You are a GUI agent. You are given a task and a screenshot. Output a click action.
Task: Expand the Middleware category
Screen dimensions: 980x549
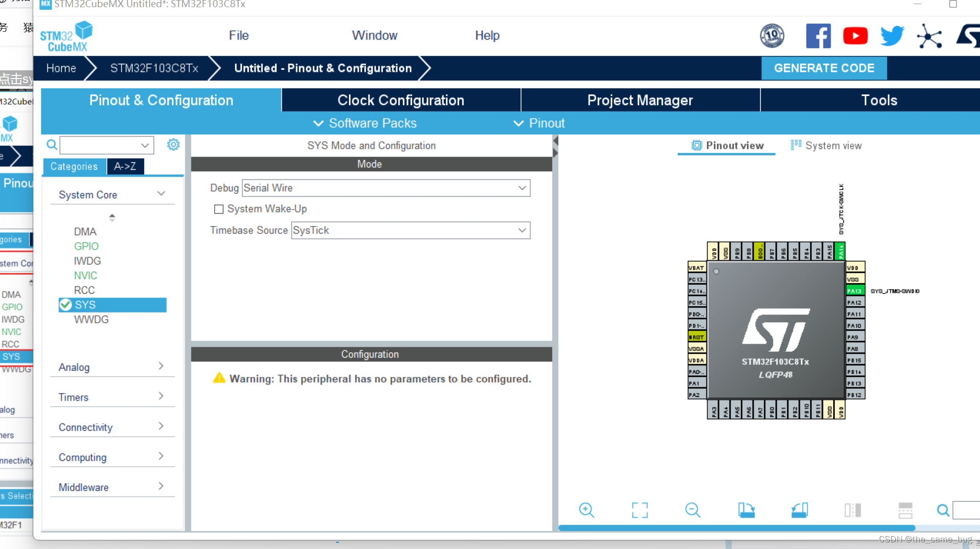(112, 487)
